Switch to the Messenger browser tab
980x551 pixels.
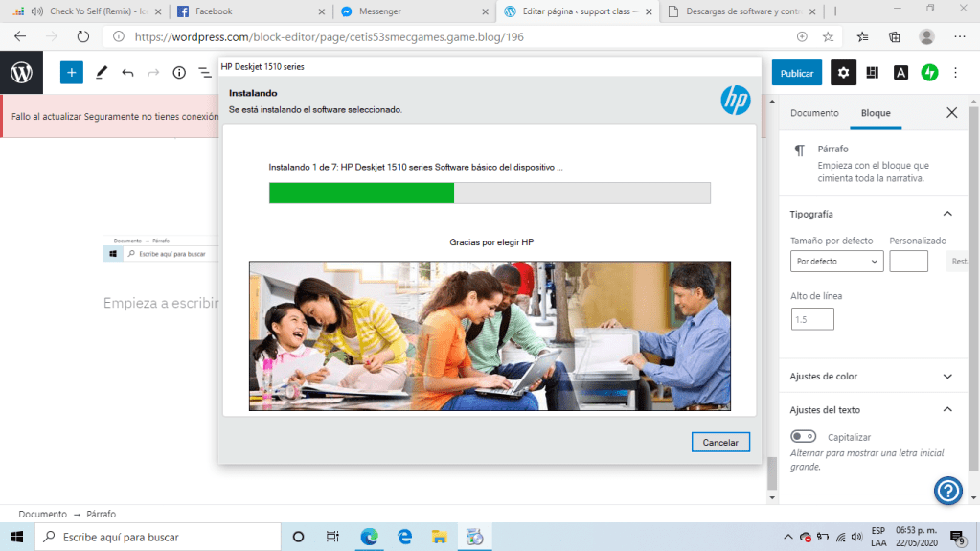412,11
